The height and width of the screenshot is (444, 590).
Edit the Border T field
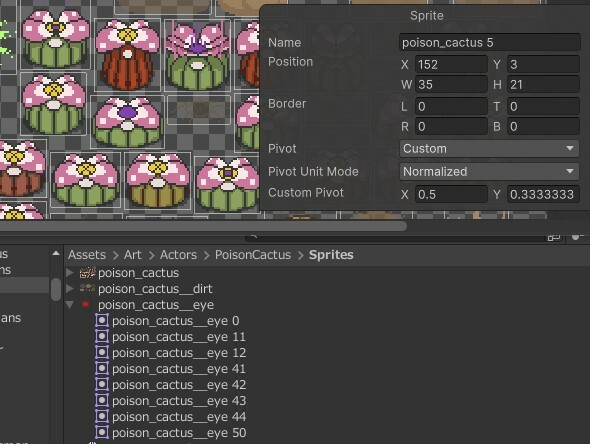[x=543, y=106]
